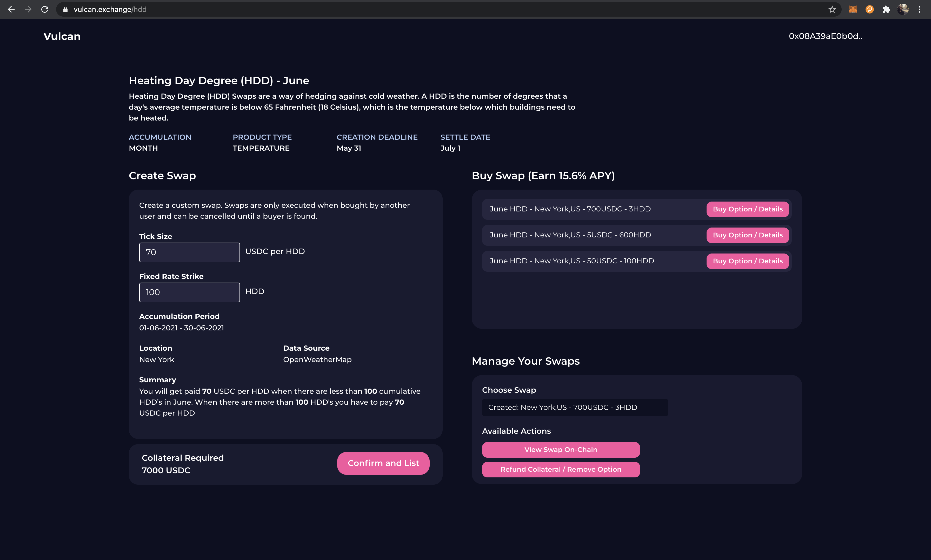Open Chrome three-dot menu
931x560 pixels.
[x=919, y=9]
